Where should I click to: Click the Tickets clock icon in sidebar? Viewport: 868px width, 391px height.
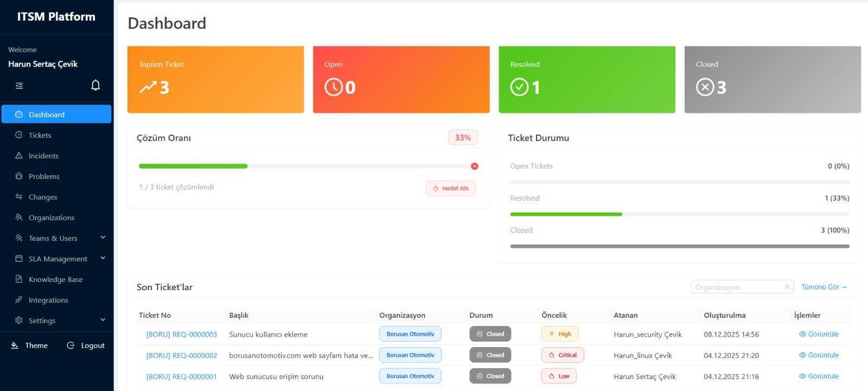click(x=19, y=135)
